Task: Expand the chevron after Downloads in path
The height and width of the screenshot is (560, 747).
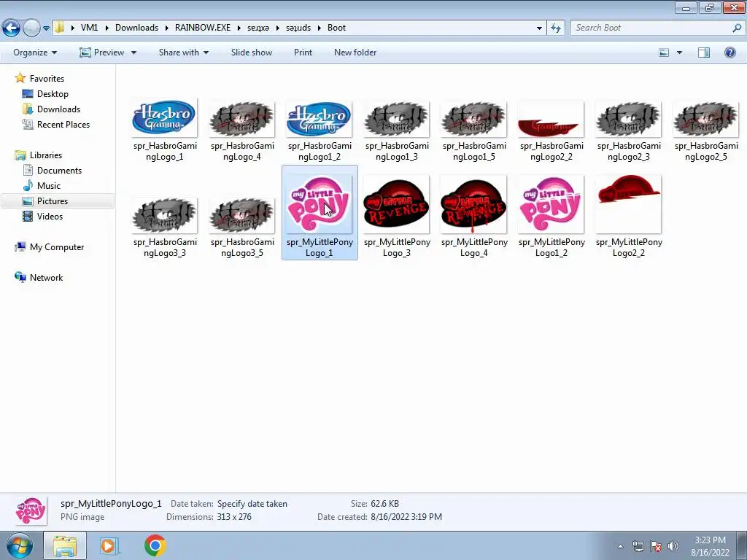Action: [x=167, y=28]
